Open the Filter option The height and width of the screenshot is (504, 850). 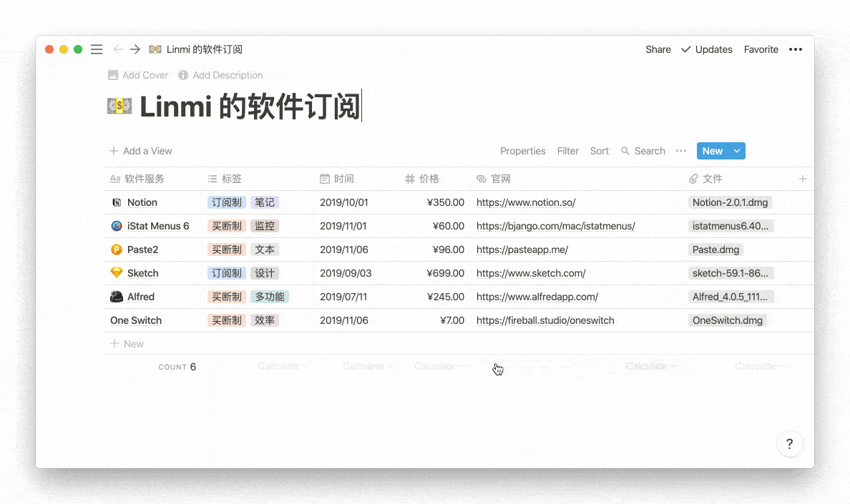tap(568, 151)
